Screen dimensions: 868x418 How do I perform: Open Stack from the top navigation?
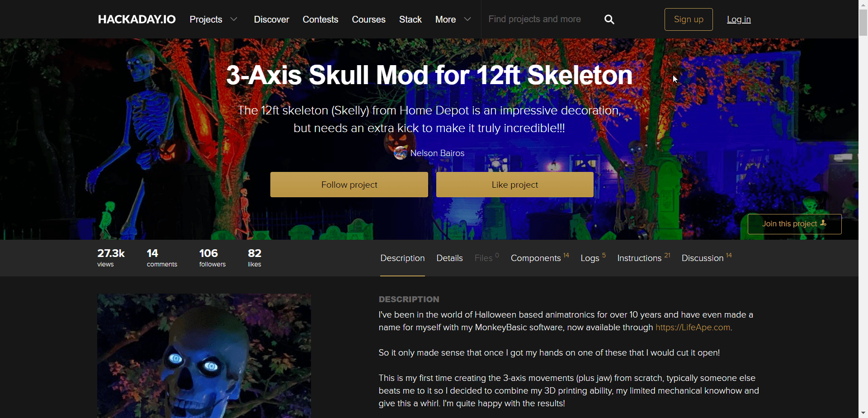click(410, 19)
